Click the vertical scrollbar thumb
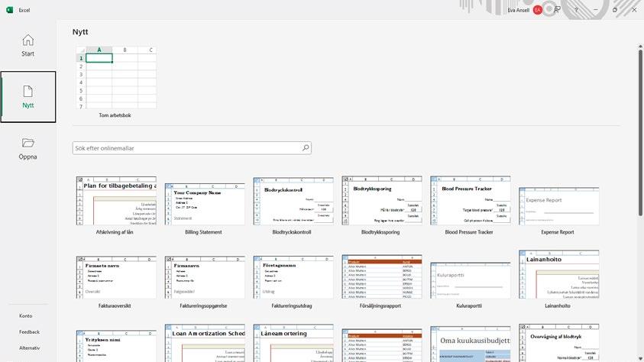 [640, 132]
